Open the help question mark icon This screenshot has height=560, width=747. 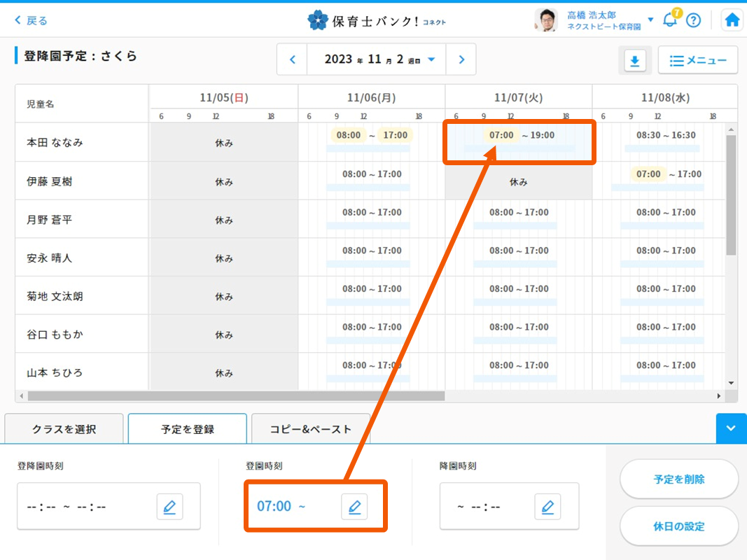pyautogui.click(x=693, y=20)
